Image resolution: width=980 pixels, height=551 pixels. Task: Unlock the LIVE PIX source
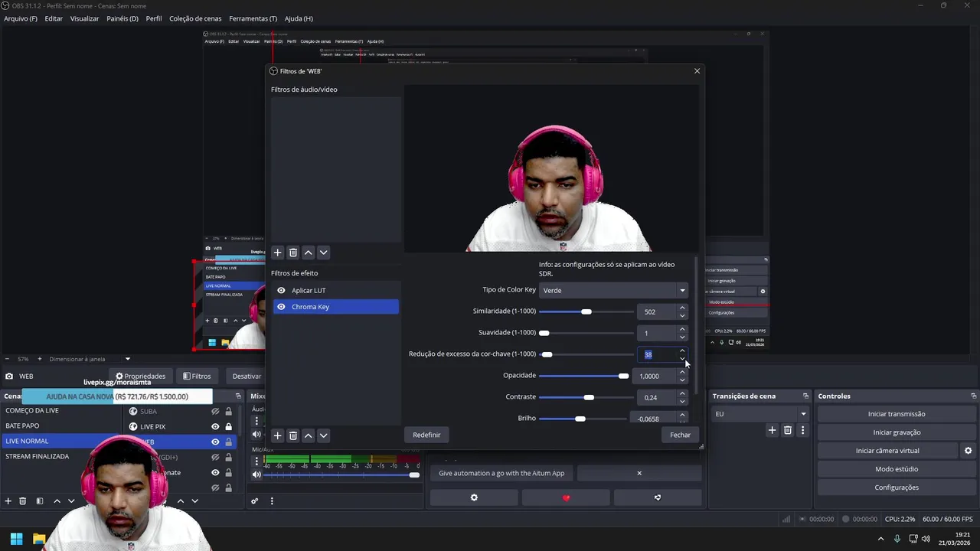(x=228, y=427)
